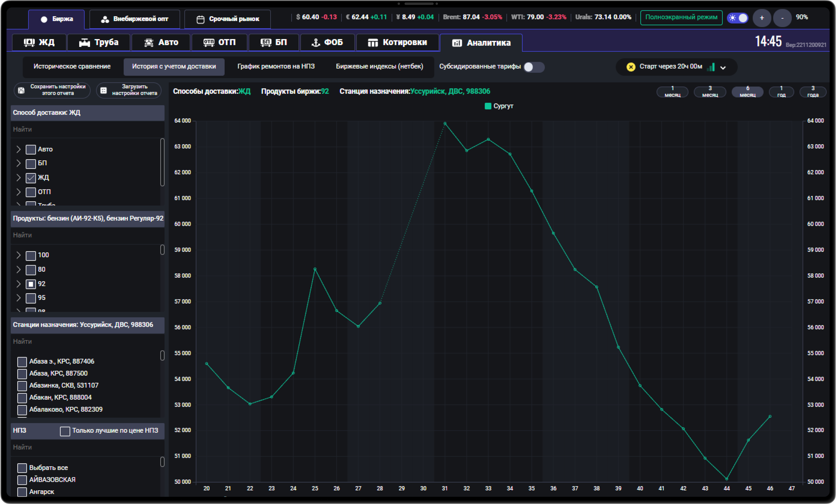Check the АЙВАЗОВСКАЯ refinery checkbox
This screenshot has height=504, width=836.
pyautogui.click(x=22, y=480)
